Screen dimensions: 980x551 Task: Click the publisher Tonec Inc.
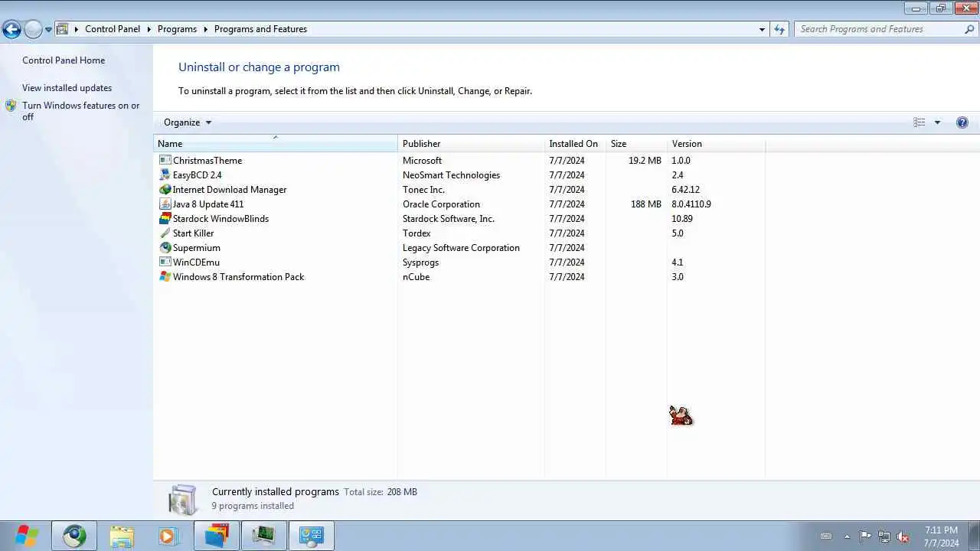pos(423,190)
